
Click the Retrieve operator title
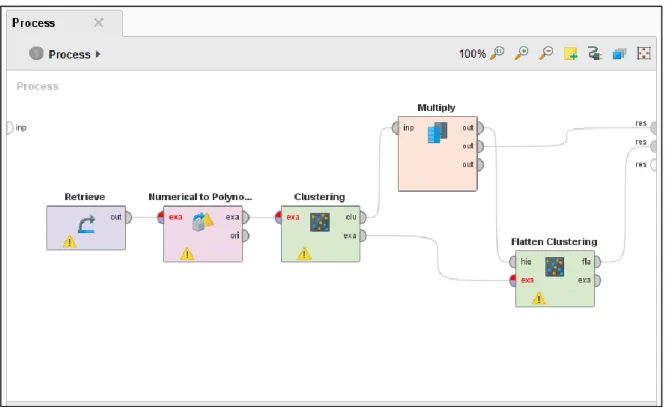pyautogui.click(x=84, y=197)
